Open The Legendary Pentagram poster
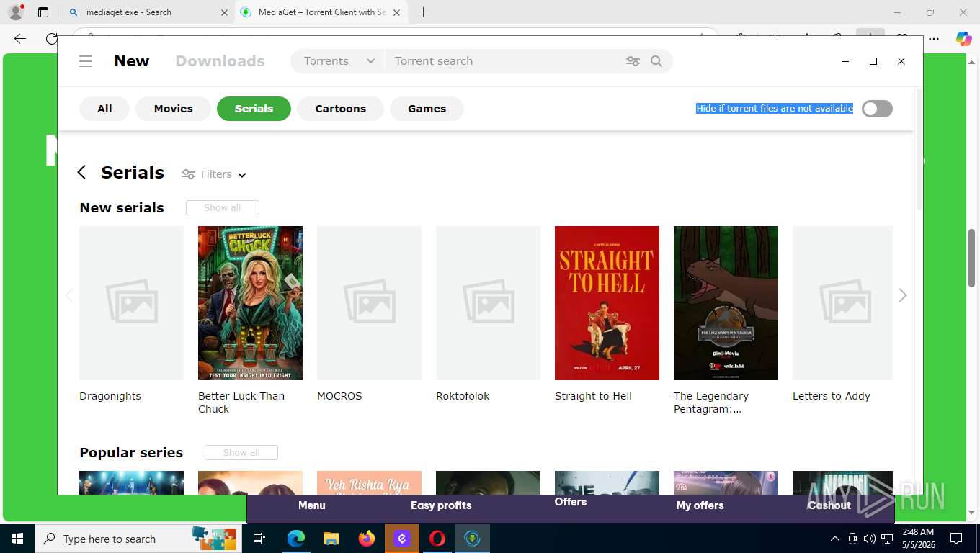This screenshot has height=553, width=980. [726, 303]
